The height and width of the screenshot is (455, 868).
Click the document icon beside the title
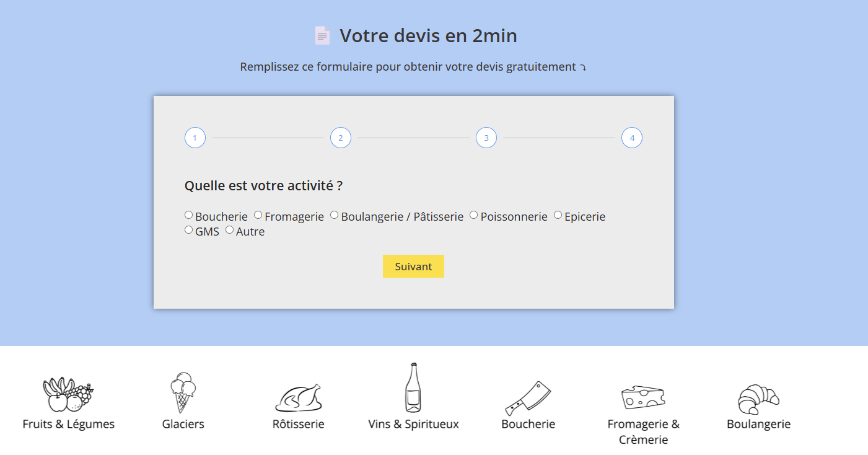point(322,35)
